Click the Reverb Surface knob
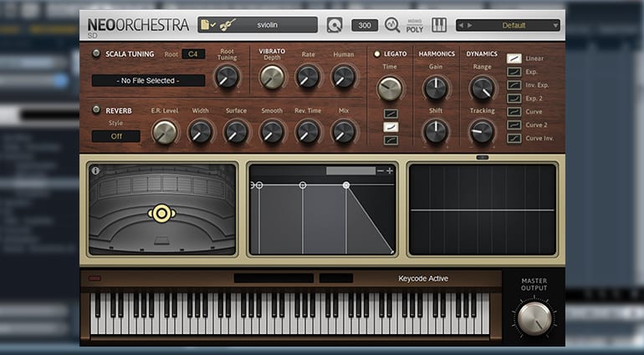 tap(236, 132)
